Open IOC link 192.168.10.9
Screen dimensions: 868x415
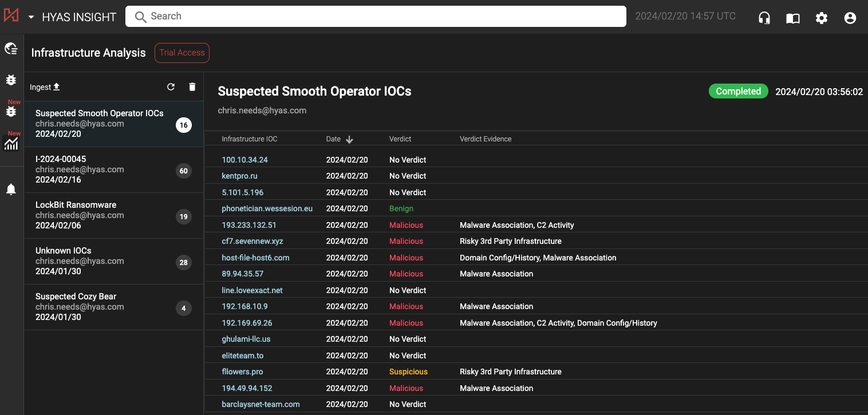point(244,306)
